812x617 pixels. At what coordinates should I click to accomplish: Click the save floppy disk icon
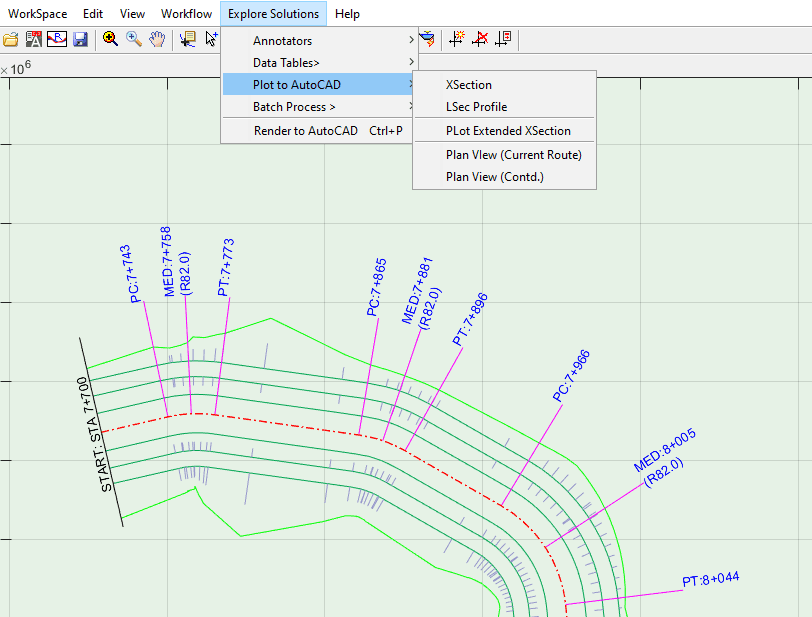click(81, 39)
